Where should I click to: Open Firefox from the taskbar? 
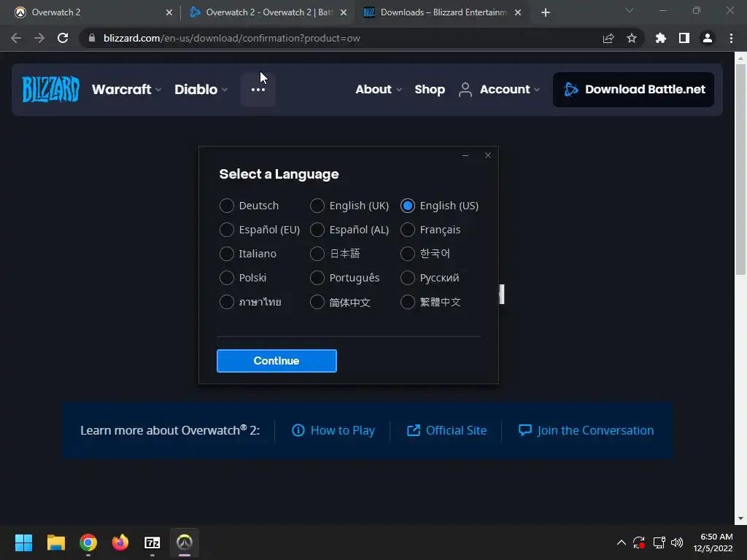click(x=120, y=542)
